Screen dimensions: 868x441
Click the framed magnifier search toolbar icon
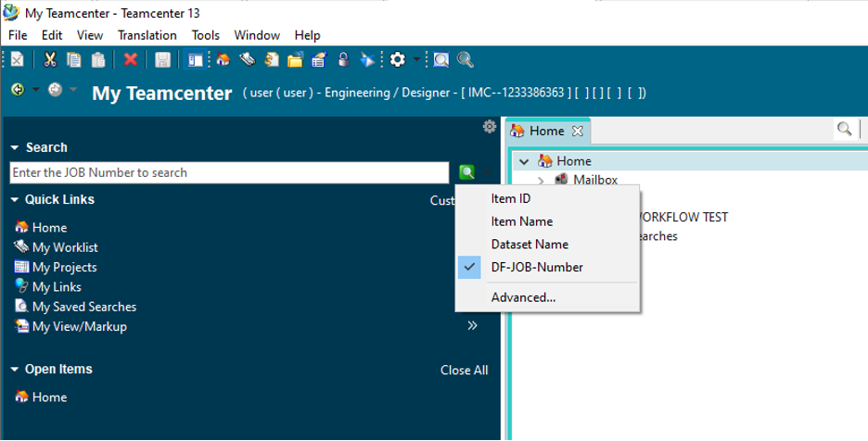click(x=441, y=60)
